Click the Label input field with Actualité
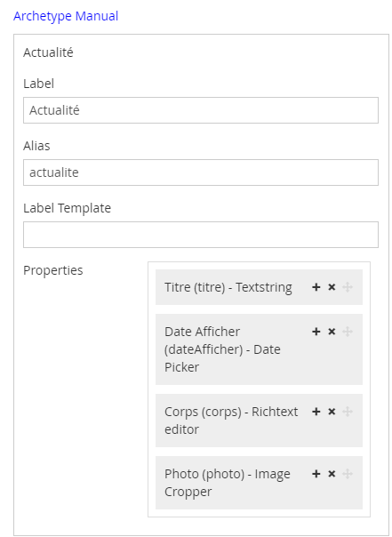 (201, 110)
